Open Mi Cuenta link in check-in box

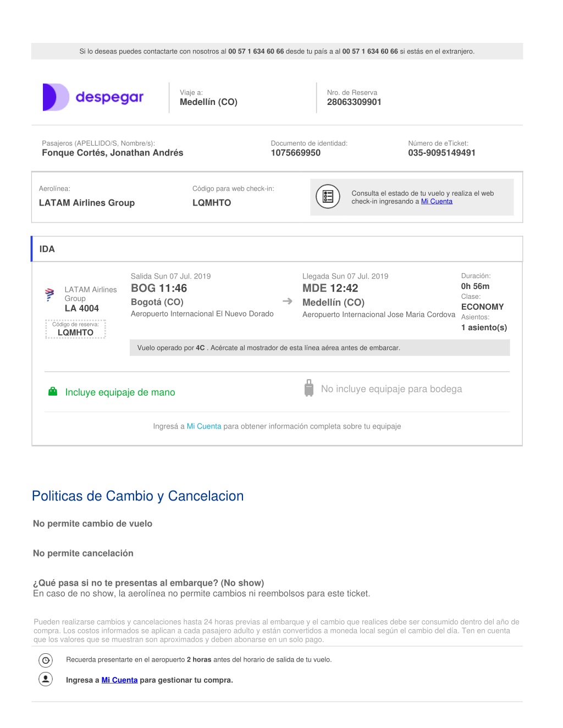coord(437,202)
